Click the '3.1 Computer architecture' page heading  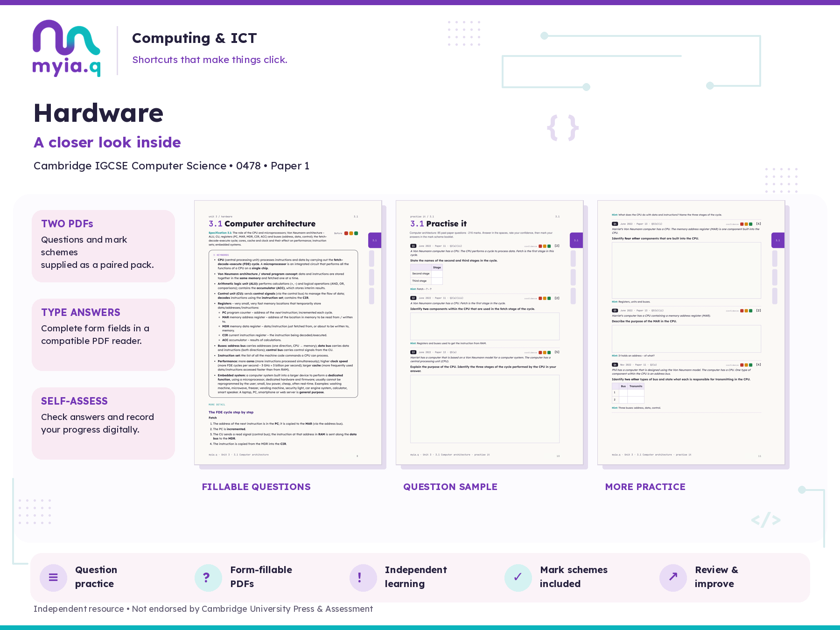point(262,224)
